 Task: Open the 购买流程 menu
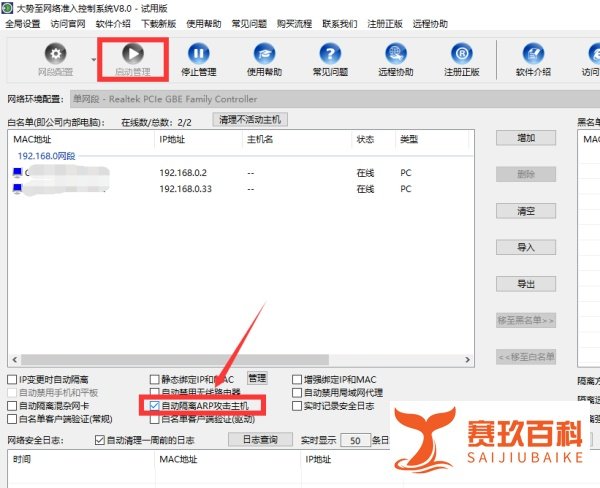294,24
